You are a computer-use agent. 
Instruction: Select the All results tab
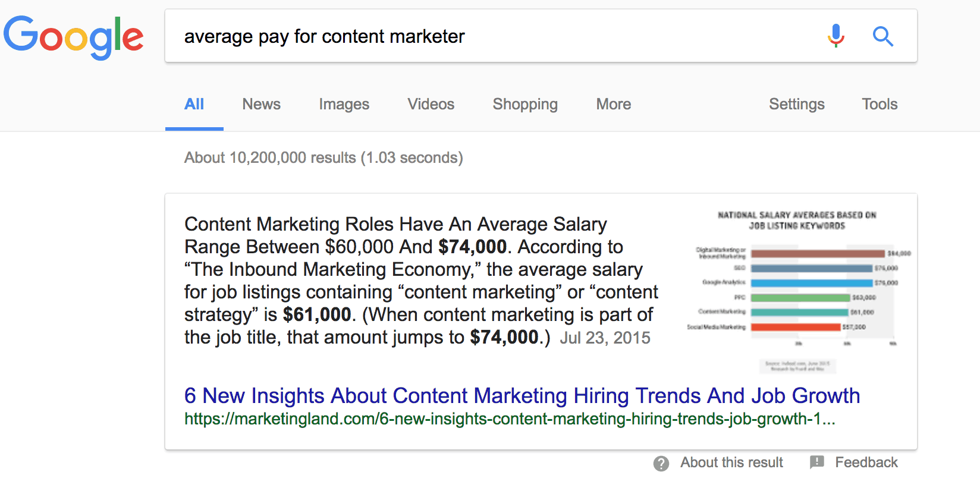(x=194, y=104)
